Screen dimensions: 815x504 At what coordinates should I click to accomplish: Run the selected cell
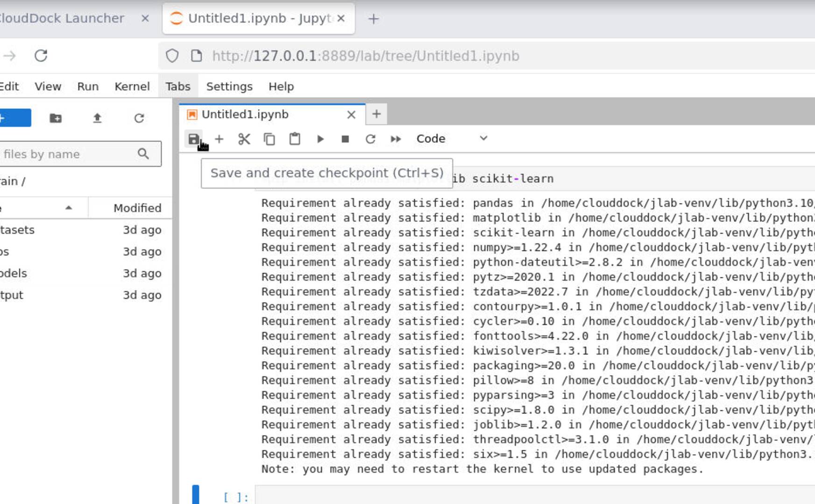320,139
